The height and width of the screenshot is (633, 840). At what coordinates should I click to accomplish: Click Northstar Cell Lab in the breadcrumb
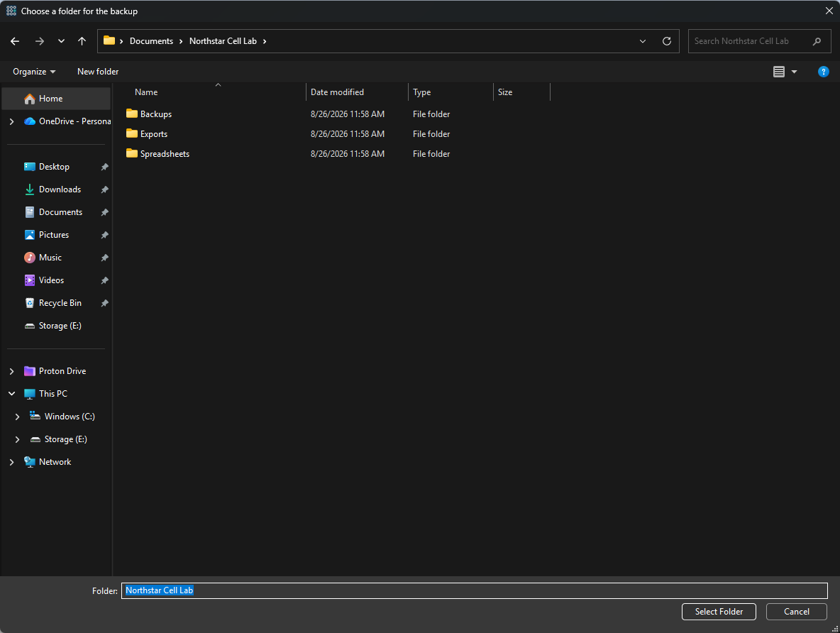click(x=223, y=41)
